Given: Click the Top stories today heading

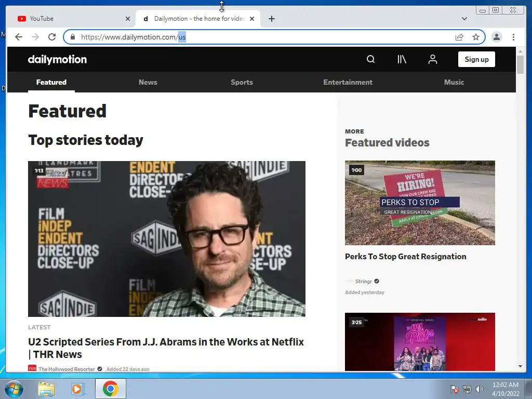Looking at the screenshot, I should pos(86,140).
